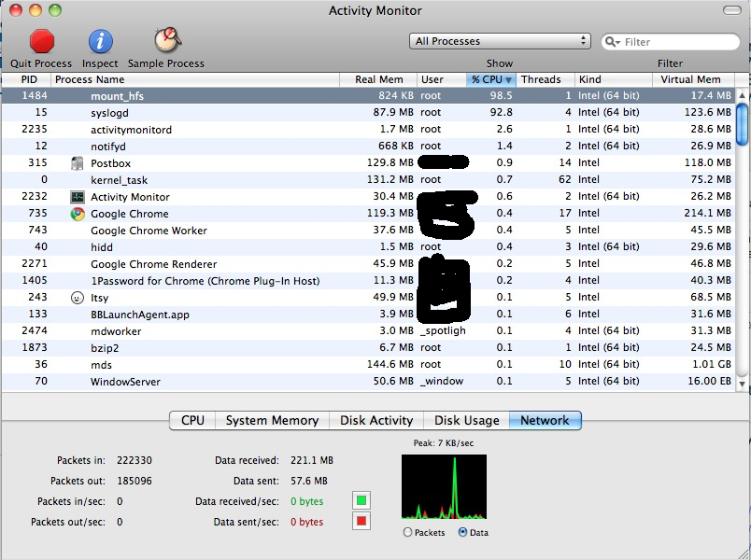The width and height of the screenshot is (751, 560).
Task: Select the BBLaunchAgent.app row
Action: coord(368,315)
